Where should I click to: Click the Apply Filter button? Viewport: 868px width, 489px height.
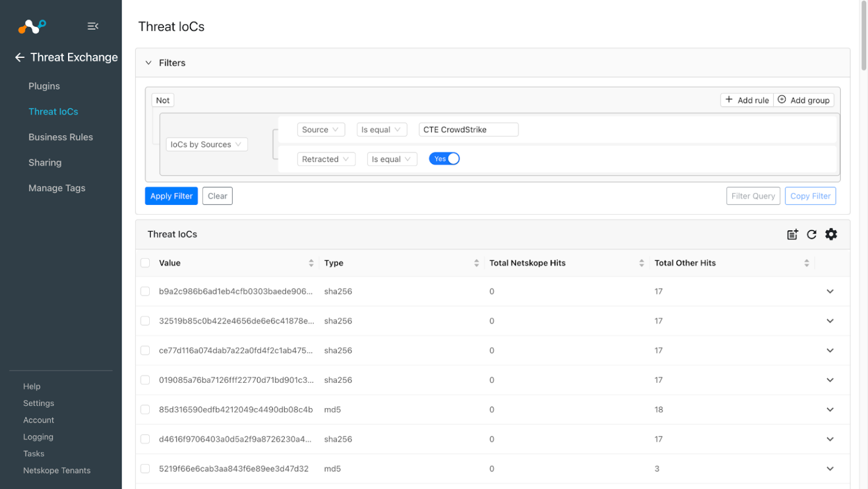pos(171,195)
